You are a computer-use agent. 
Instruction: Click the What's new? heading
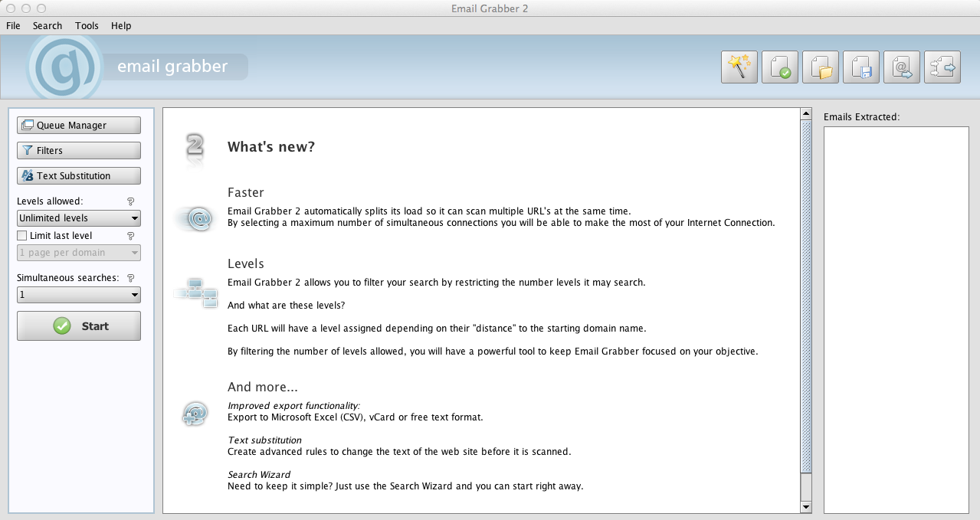click(x=271, y=147)
